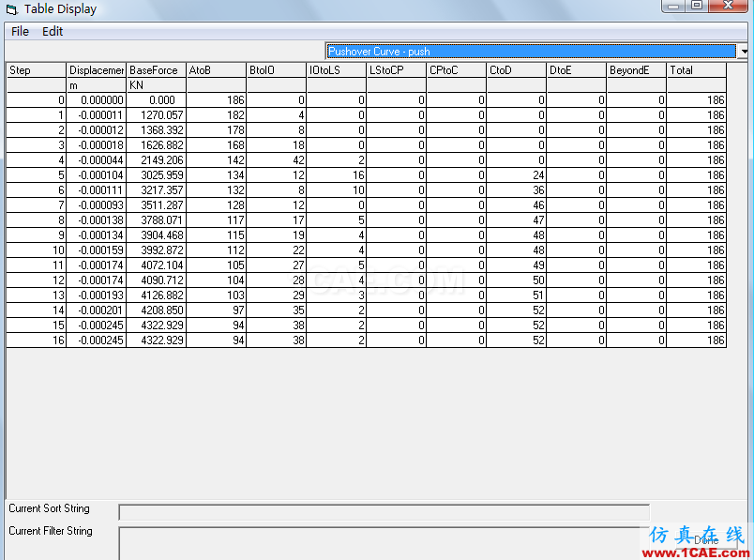754x560 pixels.
Task: Click the Current Filter String field
Action: tap(384, 543)
